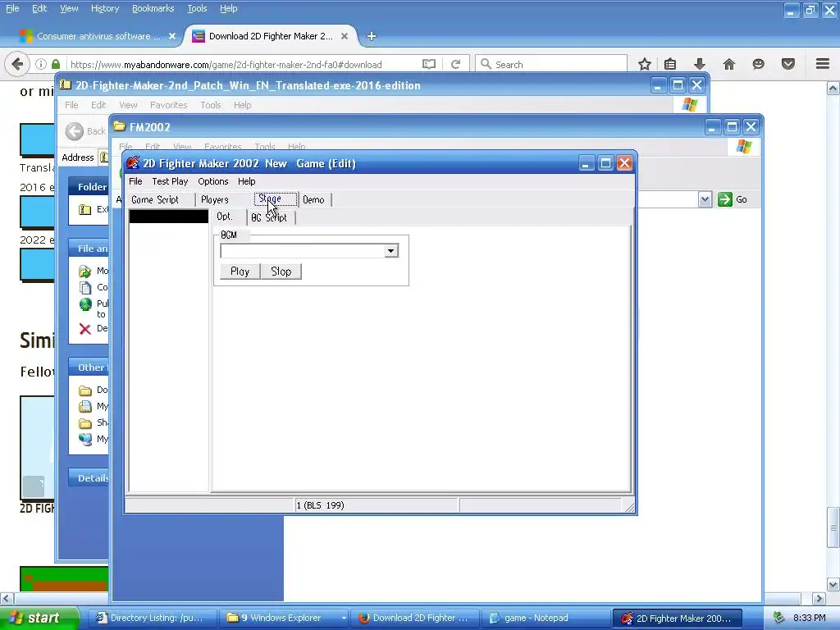Open Firefox Bookmarks menu

(153, 8)
